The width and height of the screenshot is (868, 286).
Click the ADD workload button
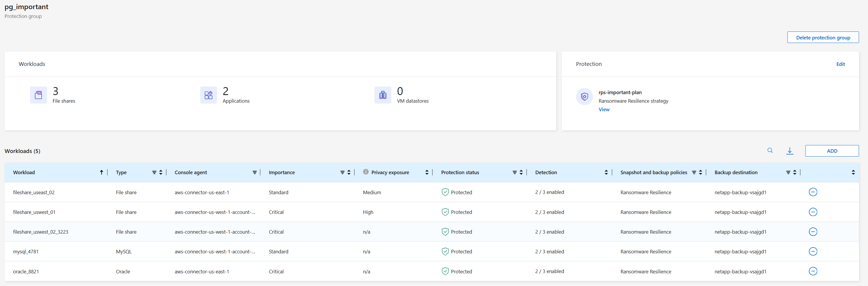(831, 151)
